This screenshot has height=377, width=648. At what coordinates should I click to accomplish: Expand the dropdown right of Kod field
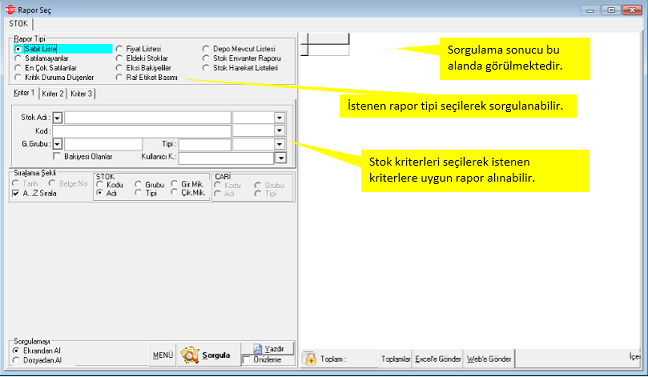click(x=280, y=131)
